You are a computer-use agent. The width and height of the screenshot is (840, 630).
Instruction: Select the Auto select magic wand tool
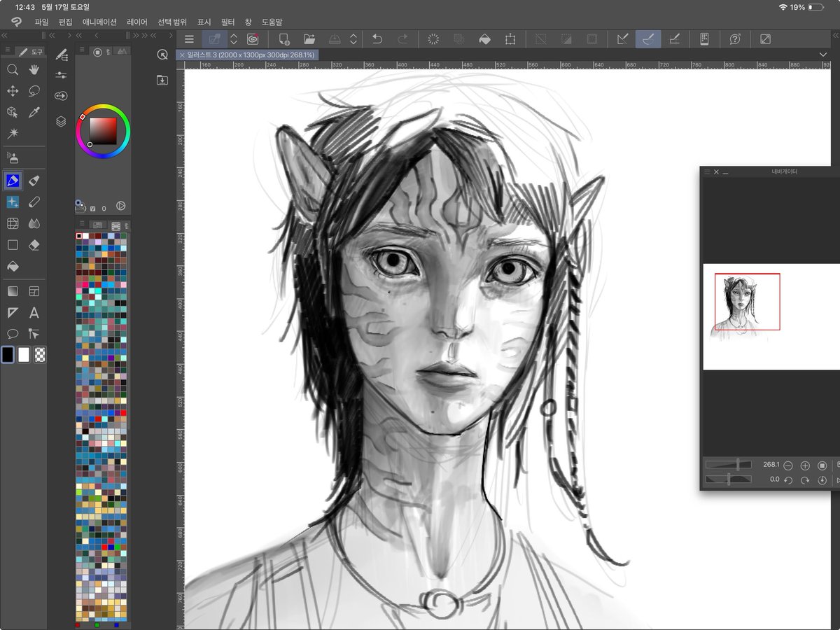[x=13, y=133]
